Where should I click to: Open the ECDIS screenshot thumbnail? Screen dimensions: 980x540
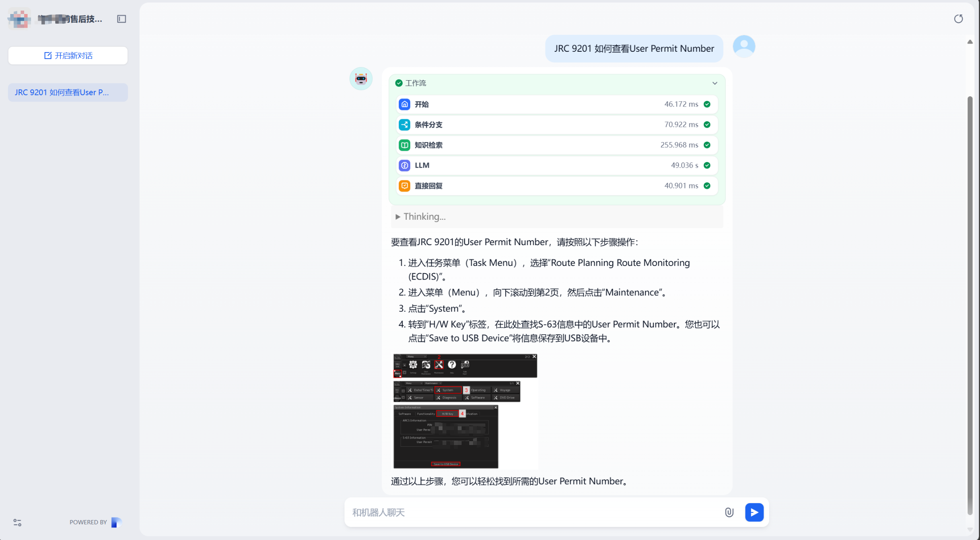tap(465, 411)
